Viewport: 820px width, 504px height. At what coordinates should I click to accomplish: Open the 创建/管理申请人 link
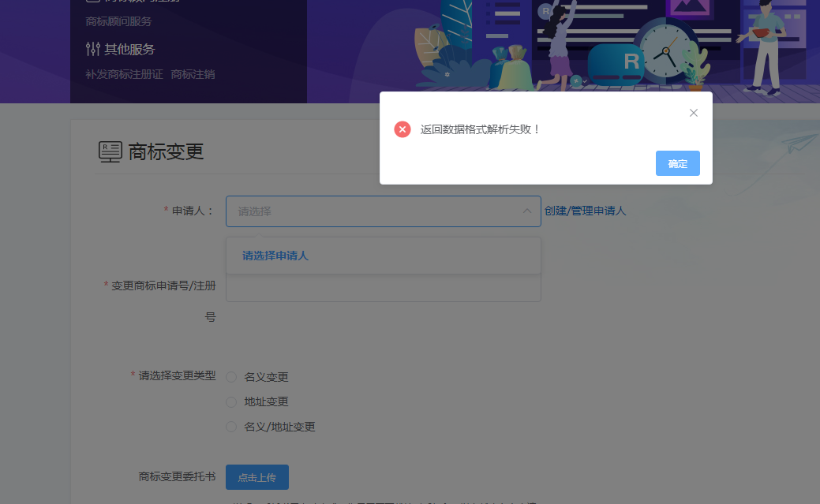[x=585, y=211]
